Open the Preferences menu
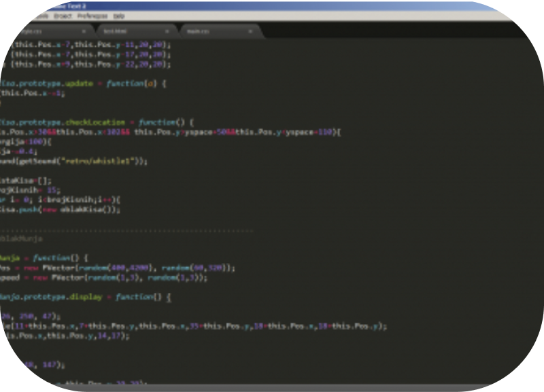Viewport: 544px width, 392px height. click(92, 15)
